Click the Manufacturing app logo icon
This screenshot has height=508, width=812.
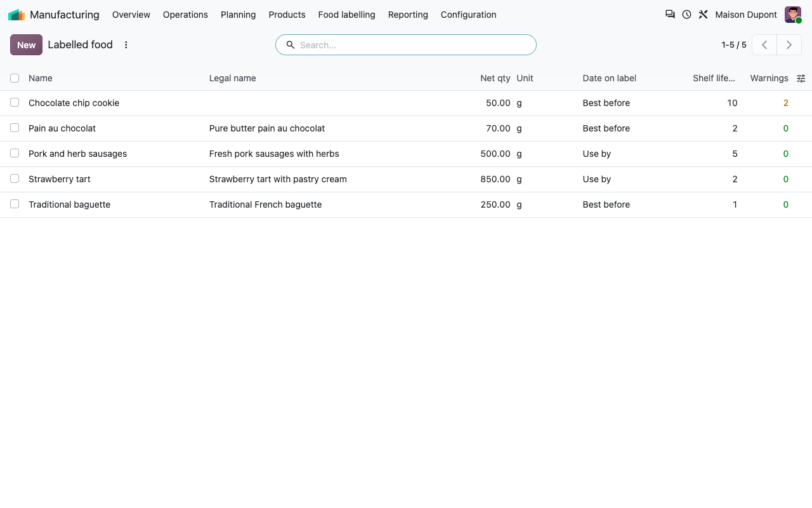click(x=16, y=15)
